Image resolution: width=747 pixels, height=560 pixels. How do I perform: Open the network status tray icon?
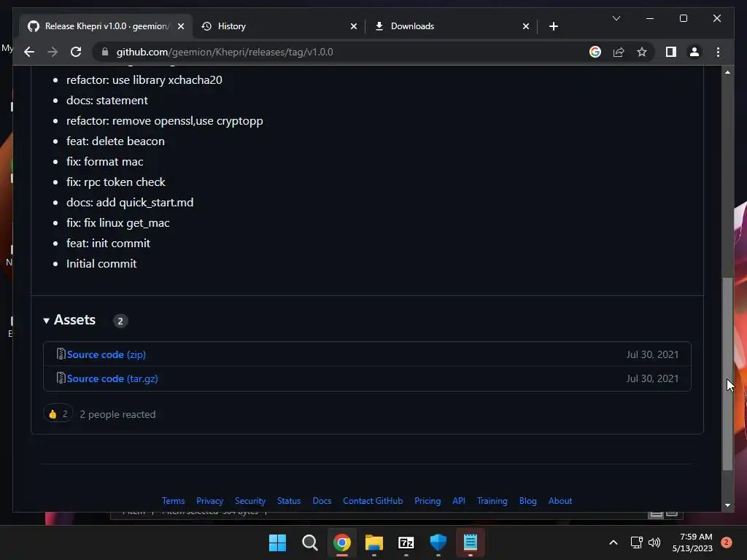click(x=636, y=542)
